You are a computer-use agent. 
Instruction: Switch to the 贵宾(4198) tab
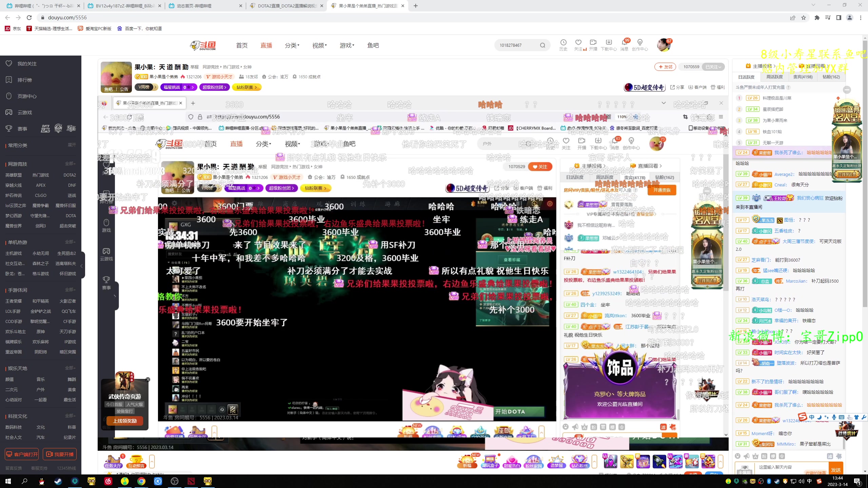pos(803,77)
